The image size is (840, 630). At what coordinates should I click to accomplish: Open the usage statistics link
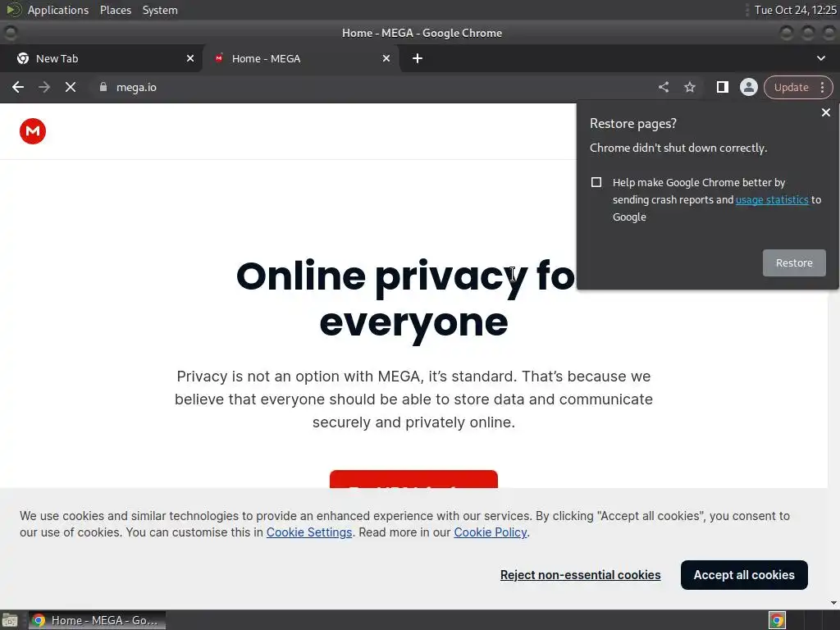(x=772, y=200)
